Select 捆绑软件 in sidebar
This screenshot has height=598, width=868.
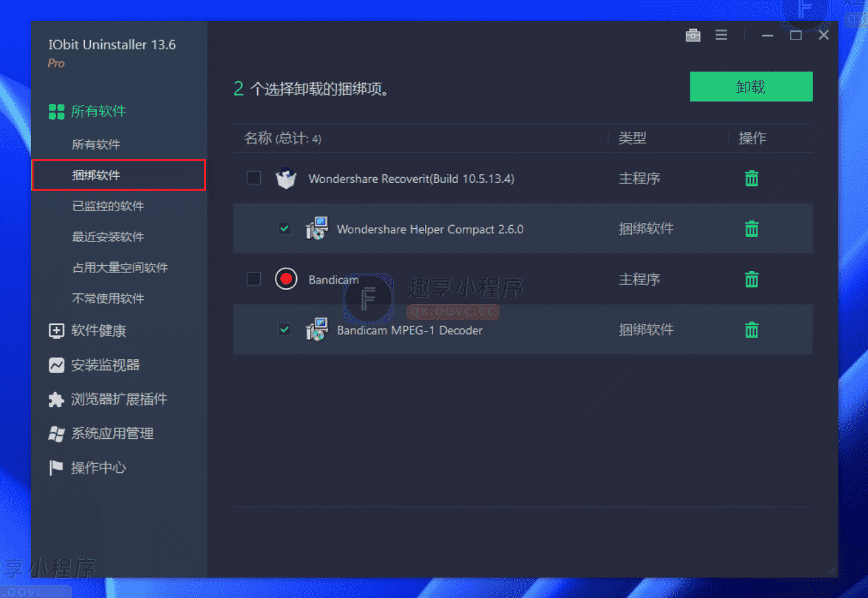tap(118, 175)
